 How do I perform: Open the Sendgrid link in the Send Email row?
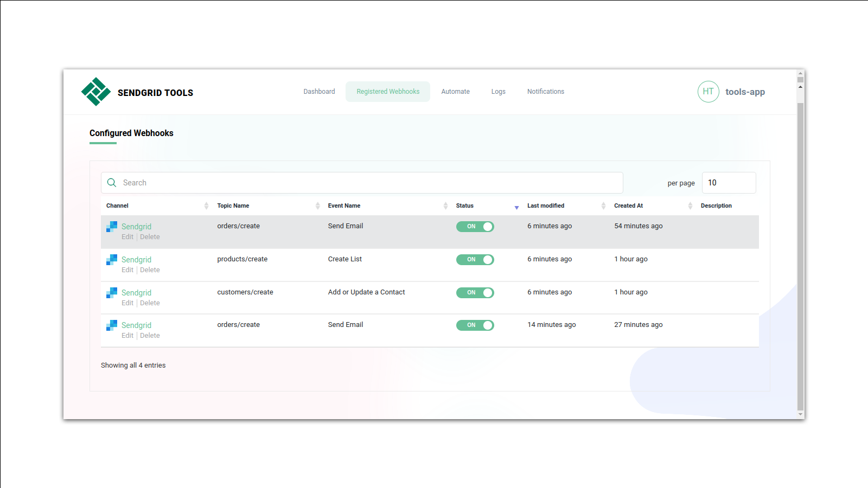click(136, 226)
